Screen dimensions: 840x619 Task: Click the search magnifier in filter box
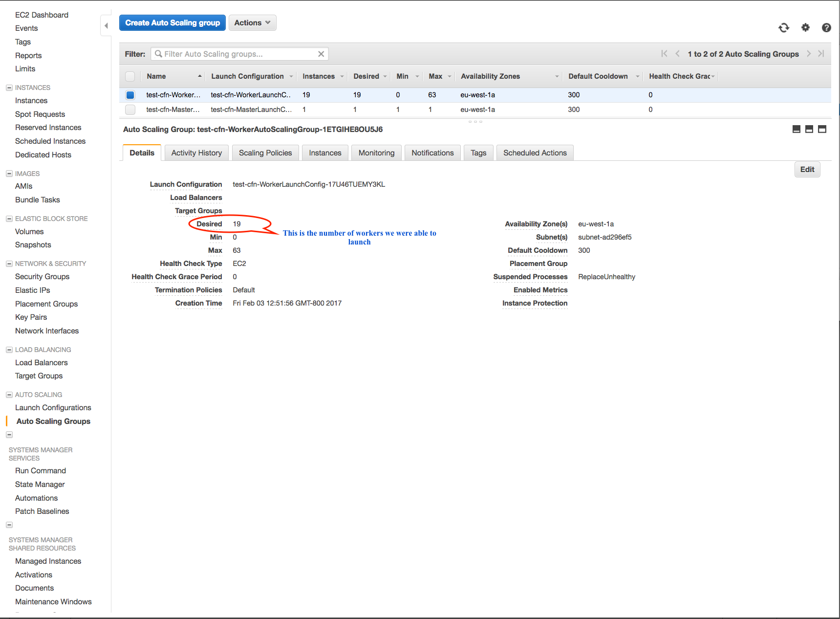158,54
